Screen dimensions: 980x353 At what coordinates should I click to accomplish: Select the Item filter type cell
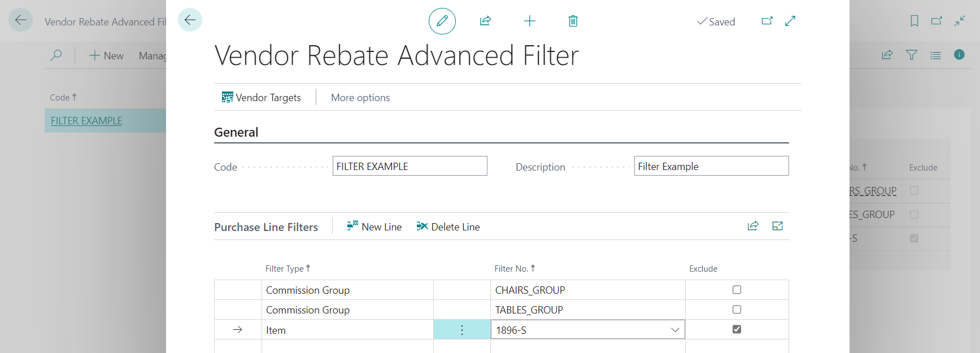[347, 330]
